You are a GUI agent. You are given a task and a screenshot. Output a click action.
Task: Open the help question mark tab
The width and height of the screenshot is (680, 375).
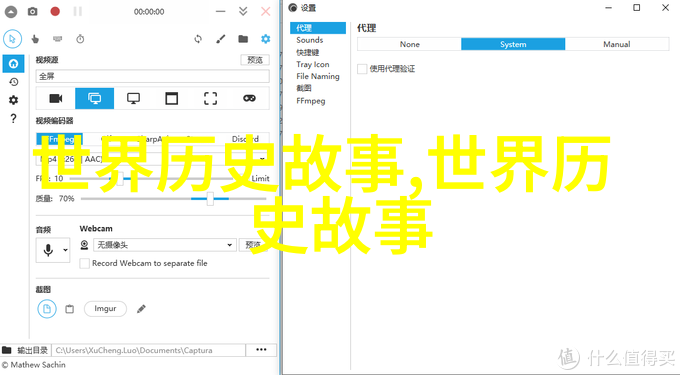(13, 118)
